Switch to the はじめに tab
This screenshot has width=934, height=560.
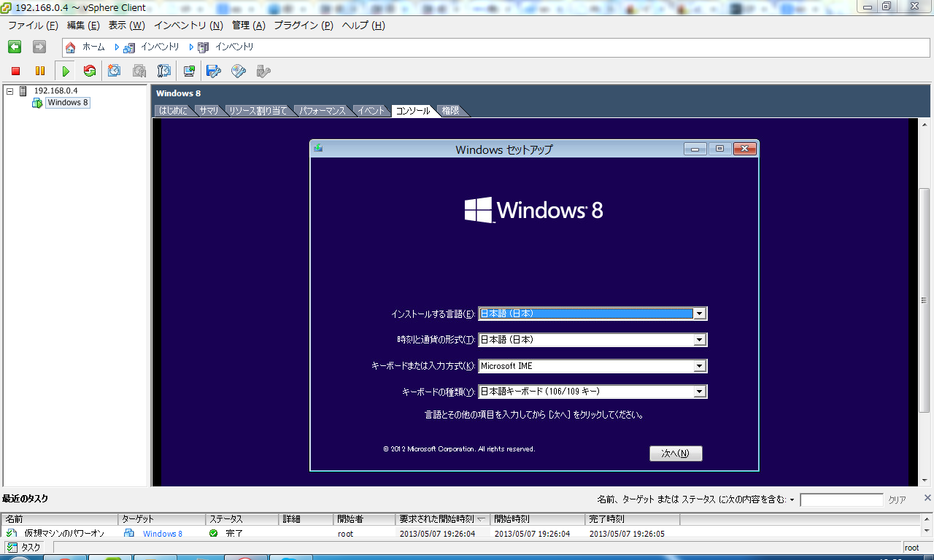(174, 111)
